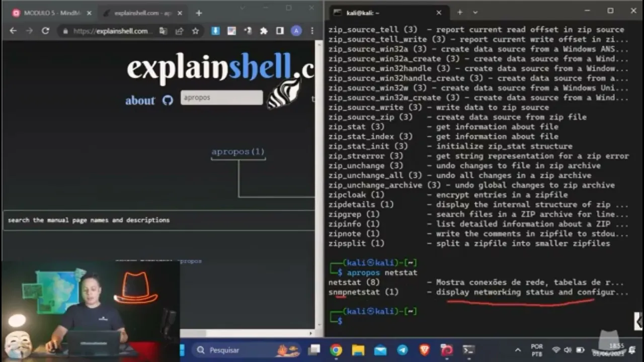Screen dimensions: 644x362
Task: Click the explainshell.com site logo
Action: (220, 67)
